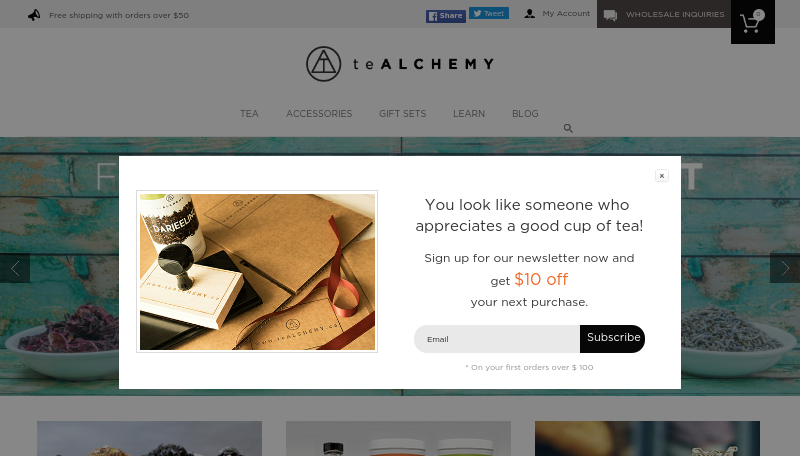Click the megaphone announcement icon
Viewport: 800px width, 456px height.
click(x=34, y=15)
